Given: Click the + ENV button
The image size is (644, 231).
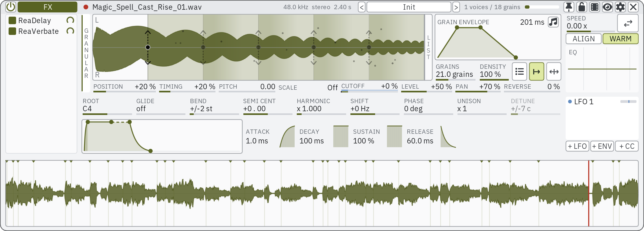Looking at the screenshot, I should click(x=602, y=146).
